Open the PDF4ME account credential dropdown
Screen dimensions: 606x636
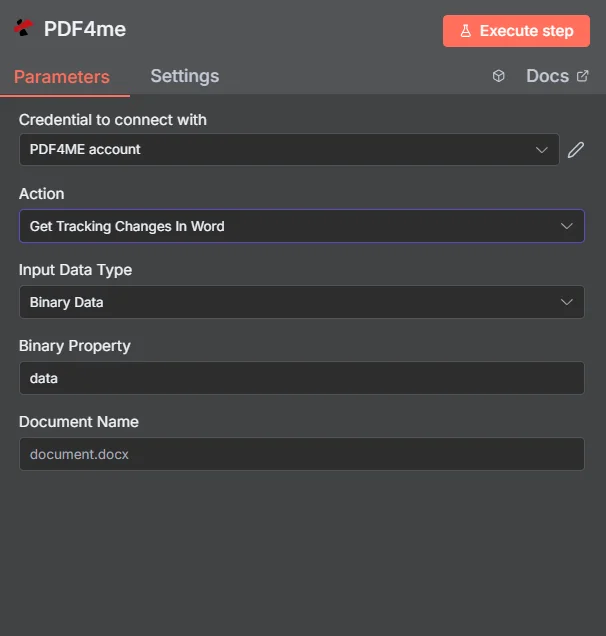tap(289, 149)
